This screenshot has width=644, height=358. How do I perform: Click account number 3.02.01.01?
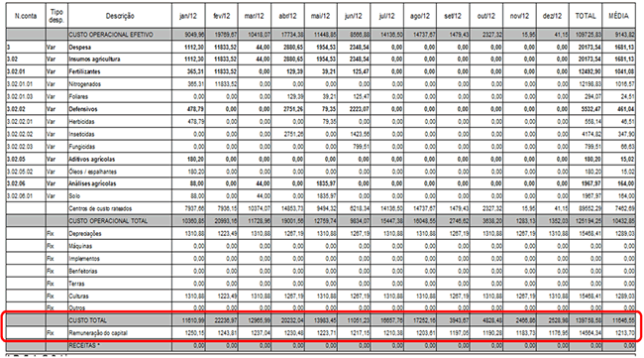click(x=20, y=84)
